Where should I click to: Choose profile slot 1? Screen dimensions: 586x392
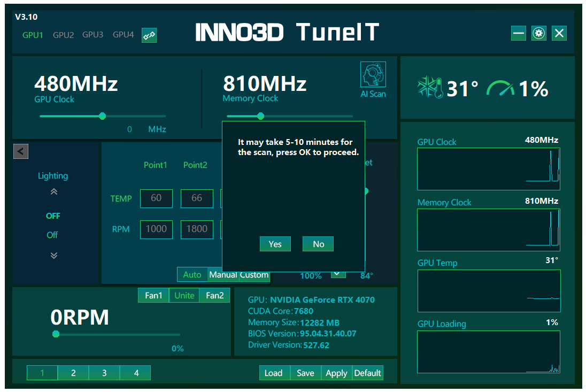(x=42, y=373)
